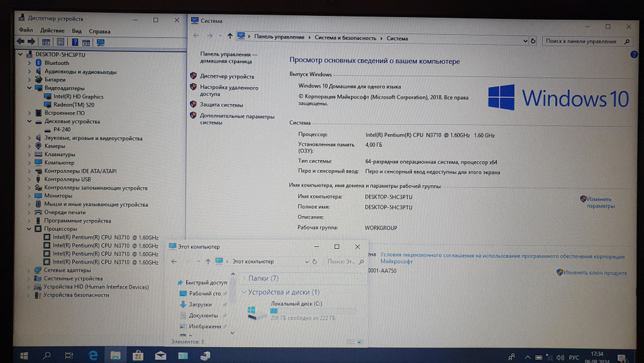The image size is (644, 363).
Task: Click the back arrow in Device Manager toolbar
Action: [21, 41]
